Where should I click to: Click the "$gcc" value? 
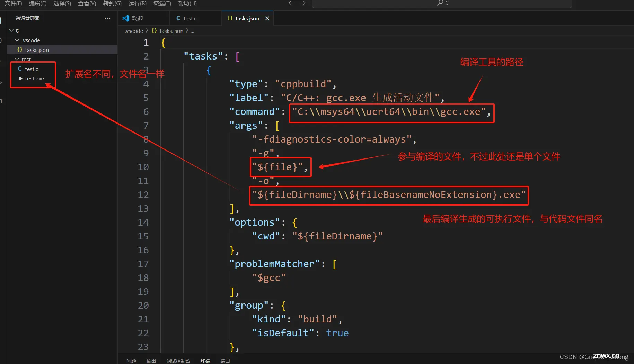point(269,278)
